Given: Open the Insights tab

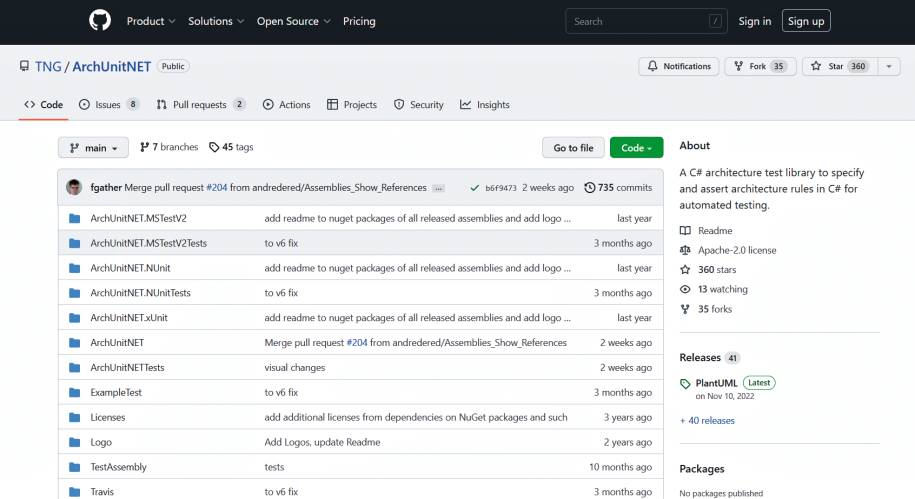Looking at the screenshot, I should [485, 104].
